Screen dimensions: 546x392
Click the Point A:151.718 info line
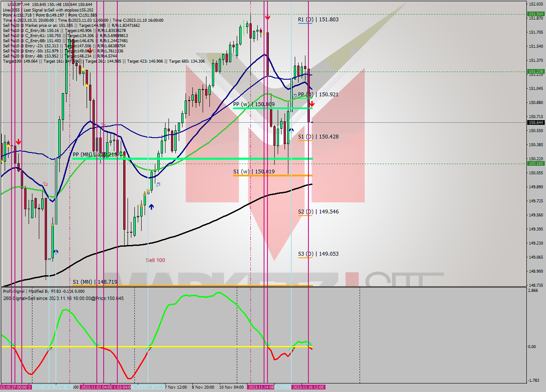coord(49,15)
